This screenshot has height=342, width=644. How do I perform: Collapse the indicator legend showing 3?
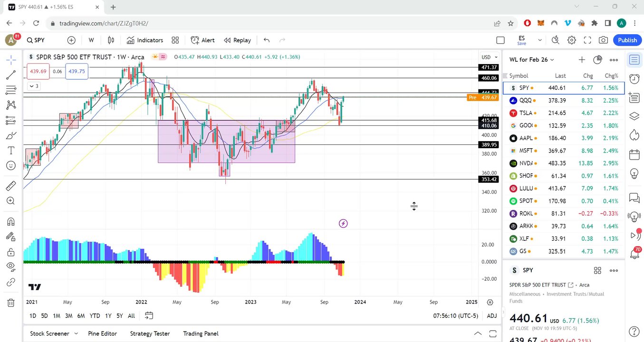(x=34, y=86)
